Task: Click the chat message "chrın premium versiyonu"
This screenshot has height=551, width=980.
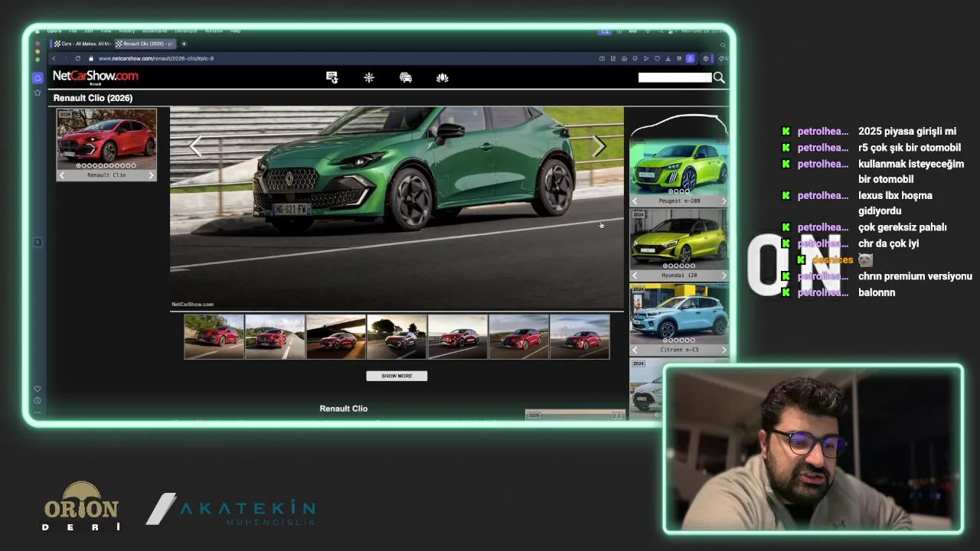Action: point(915,276)
